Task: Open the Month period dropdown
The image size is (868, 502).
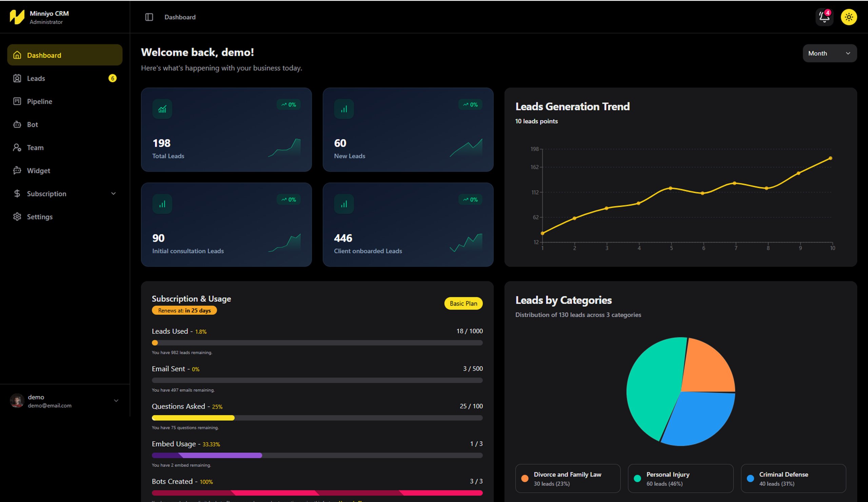Action: click(829, 53)
